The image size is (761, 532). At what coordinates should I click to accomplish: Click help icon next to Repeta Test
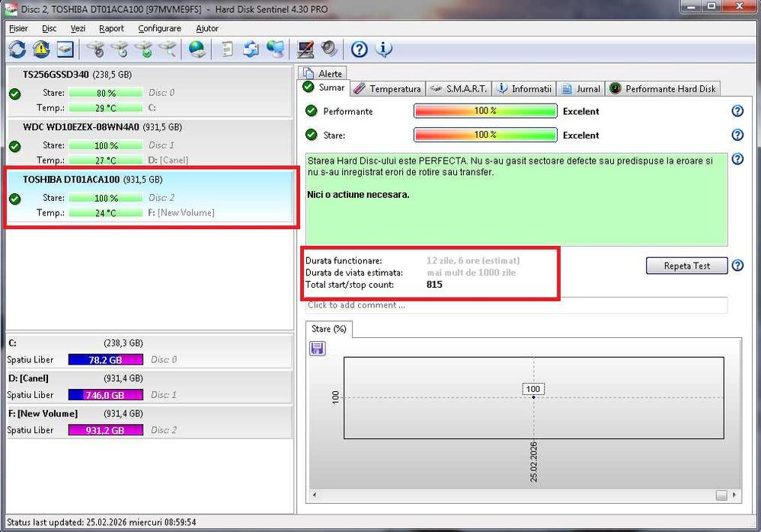pos(737,266)
